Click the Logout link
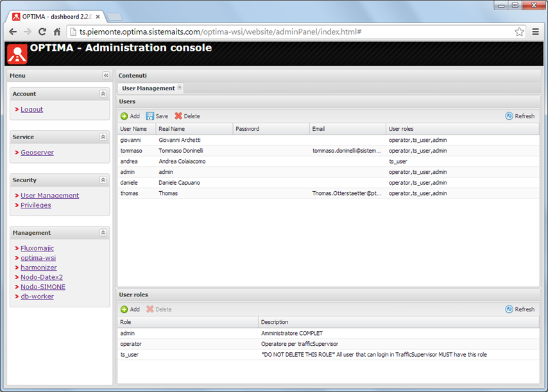This screenshot has height=392, width=548. coord(31,110)
